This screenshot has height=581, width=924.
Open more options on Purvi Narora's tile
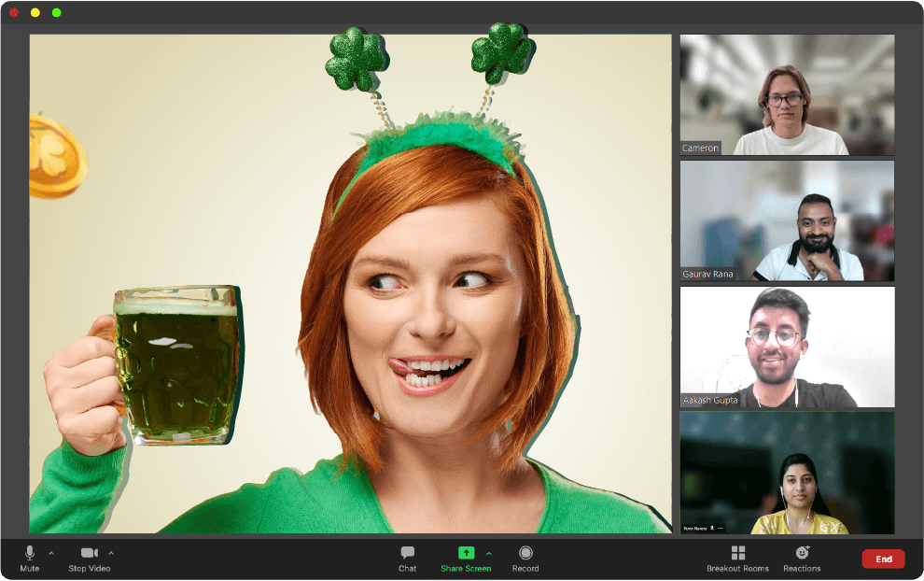click(x=720, y=529)
